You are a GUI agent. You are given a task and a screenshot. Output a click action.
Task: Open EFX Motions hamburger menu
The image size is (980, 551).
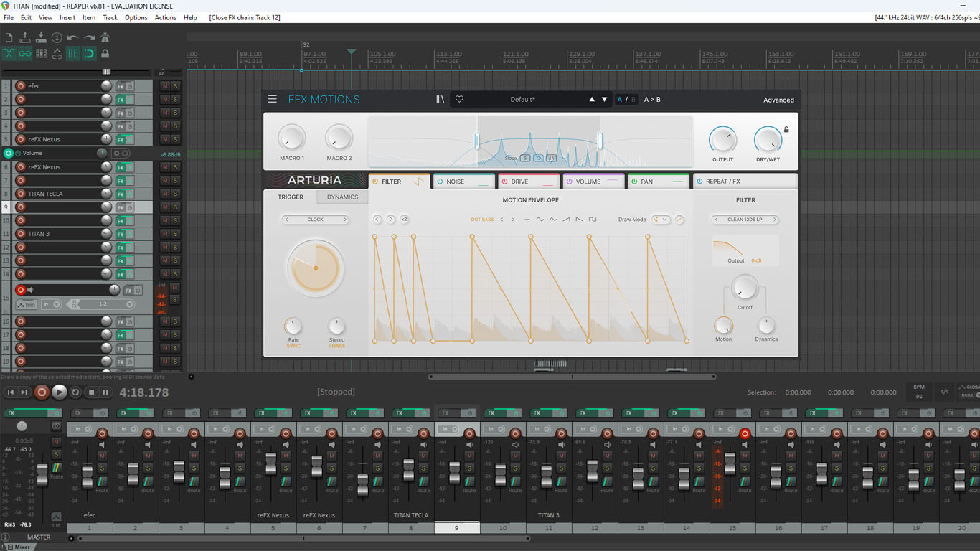[273, 100]
